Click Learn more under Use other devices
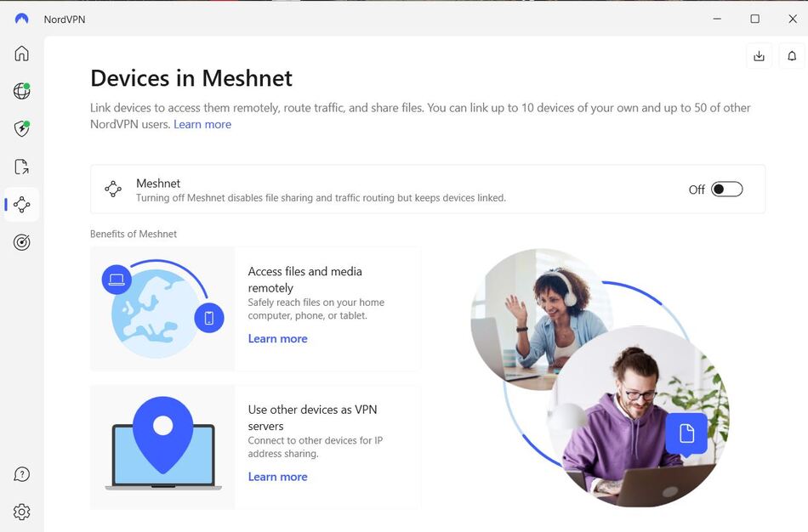Image resolution: width=808 pixels, height=532 pixels. coord(278,477)
